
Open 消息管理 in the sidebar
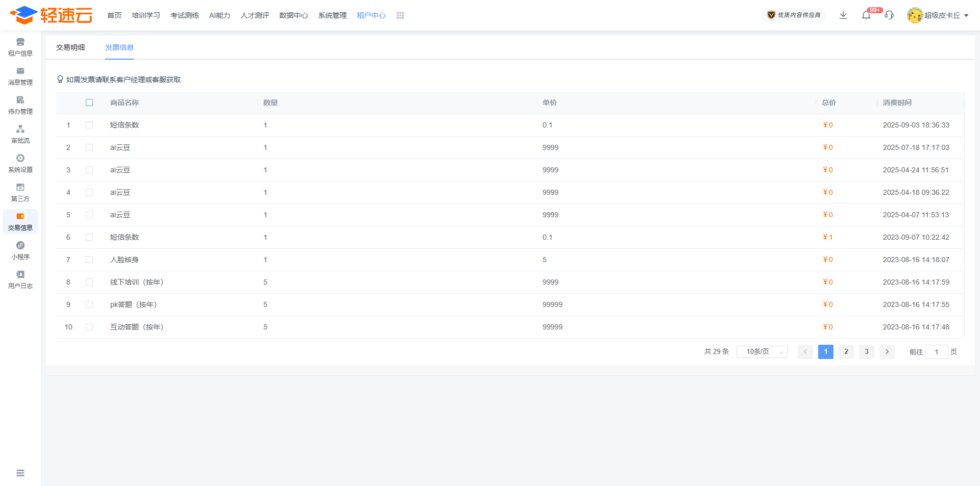coord(20,76)
